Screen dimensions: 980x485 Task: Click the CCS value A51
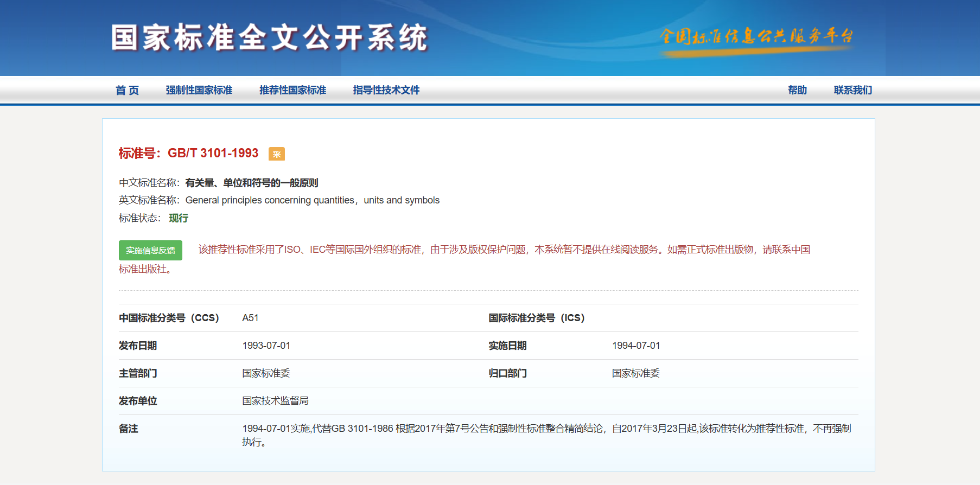point(250,318)
